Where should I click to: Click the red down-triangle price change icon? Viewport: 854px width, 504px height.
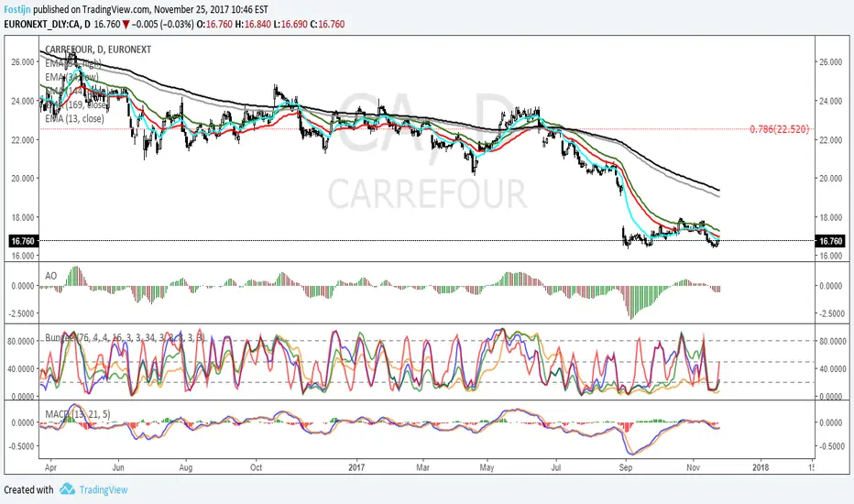(126, 24)
